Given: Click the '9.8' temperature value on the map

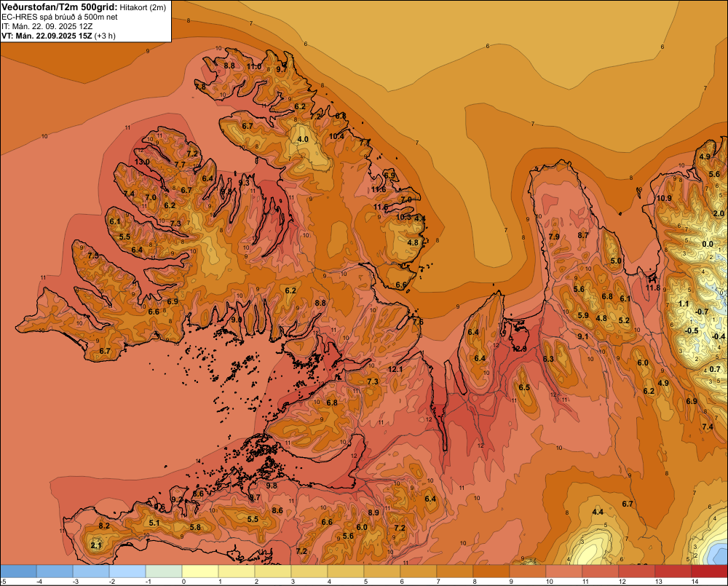Looking at the screenshot, I should point(272,486).
